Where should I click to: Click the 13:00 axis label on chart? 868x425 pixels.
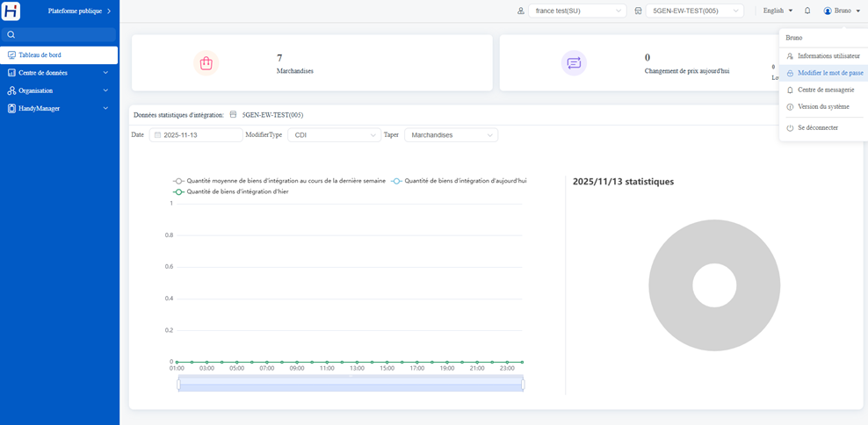(357, 368)
